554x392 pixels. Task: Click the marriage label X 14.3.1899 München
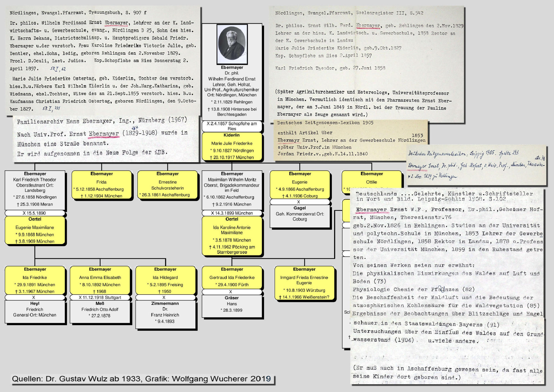pos(232,213)
